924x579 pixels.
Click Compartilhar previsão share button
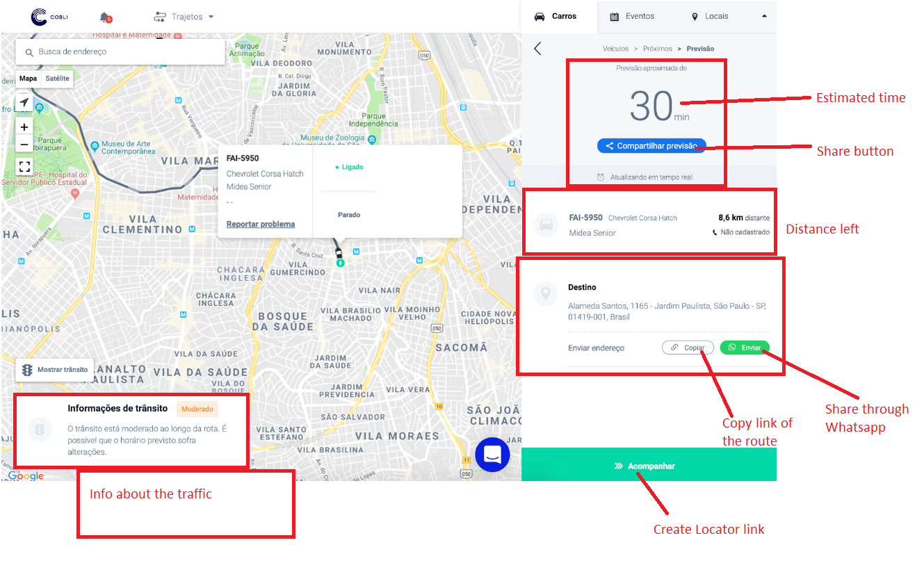click(x=651, y=146)
